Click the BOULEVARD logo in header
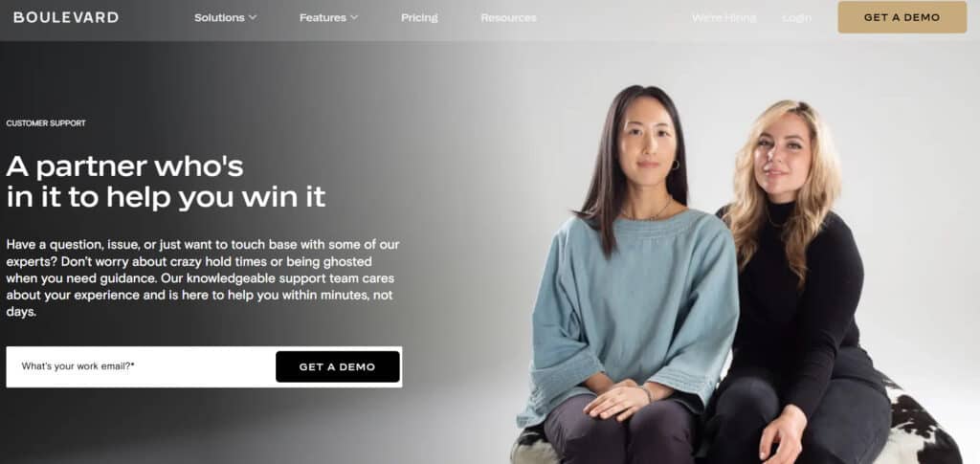The image size is (980, 464). [x=66, y=17]
